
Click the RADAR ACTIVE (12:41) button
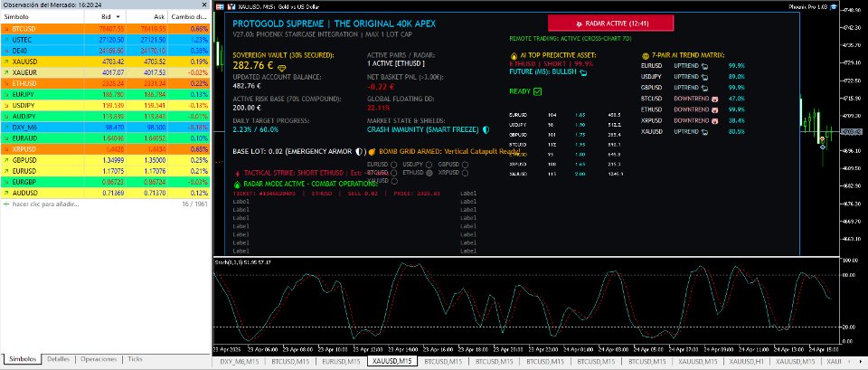click(610, 24)
